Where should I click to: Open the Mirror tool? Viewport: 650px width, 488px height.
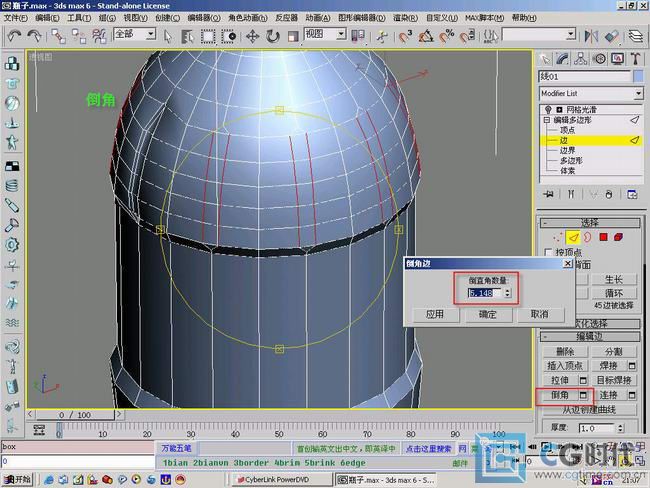[x=591, y=36]
